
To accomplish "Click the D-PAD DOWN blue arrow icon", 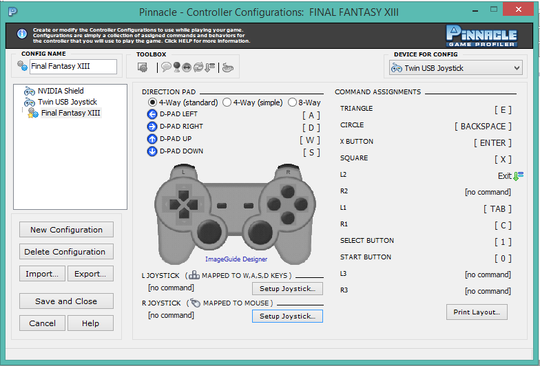I will tap(152, 151).
